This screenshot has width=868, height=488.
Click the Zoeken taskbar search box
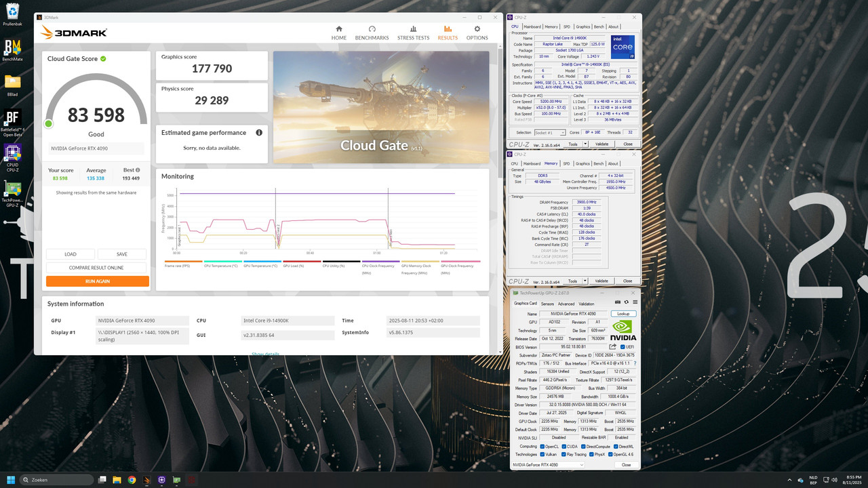coord(57,480)
